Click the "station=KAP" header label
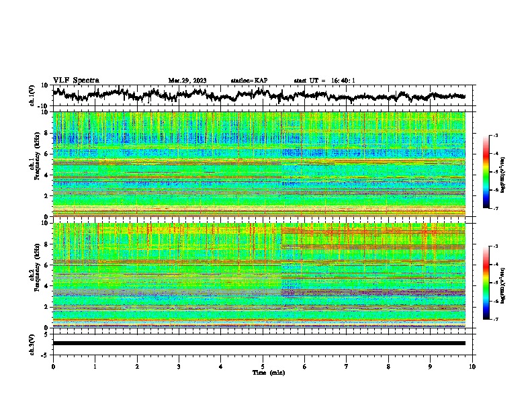This screenshot has height=411, width=532. [249, 81]
